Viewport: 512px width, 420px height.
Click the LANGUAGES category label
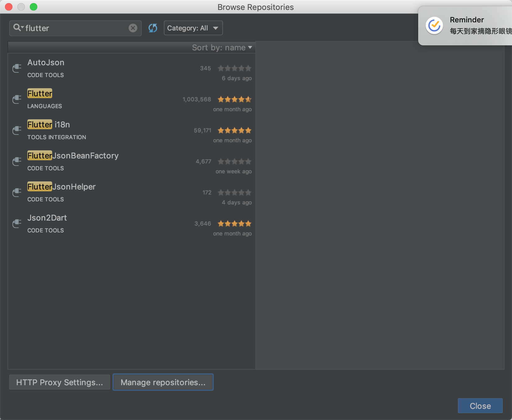click(45, 106)
